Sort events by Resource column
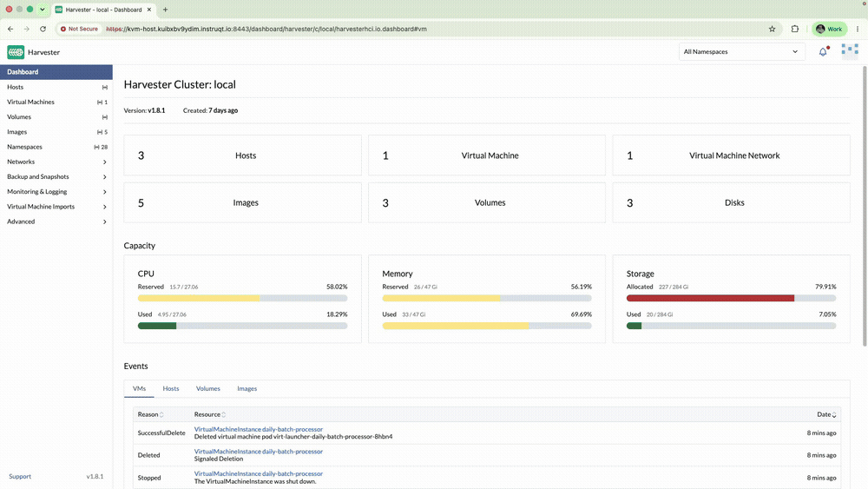 210,414
